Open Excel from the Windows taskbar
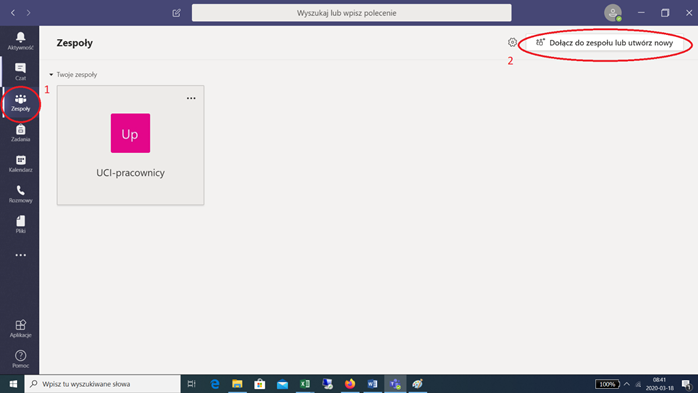 point(304,384)
